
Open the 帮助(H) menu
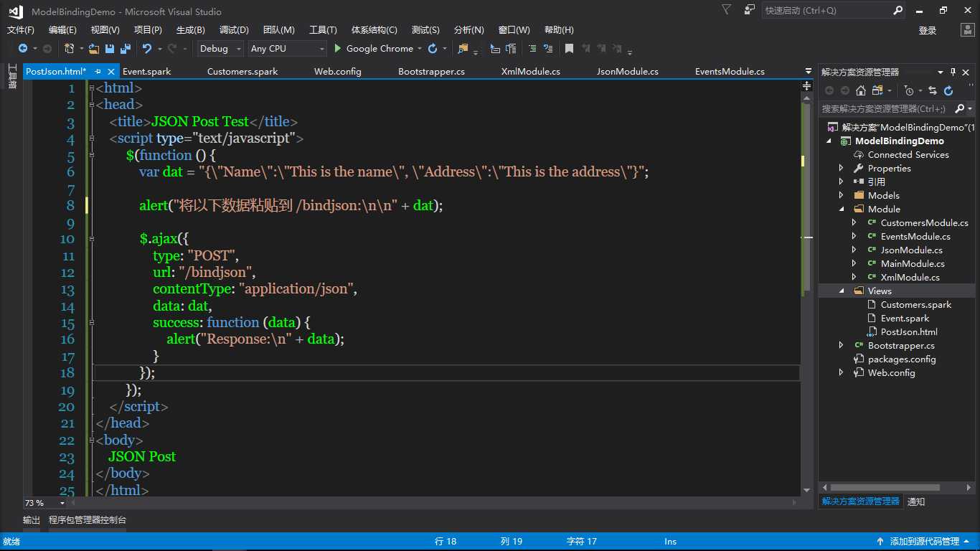[559, 30]
